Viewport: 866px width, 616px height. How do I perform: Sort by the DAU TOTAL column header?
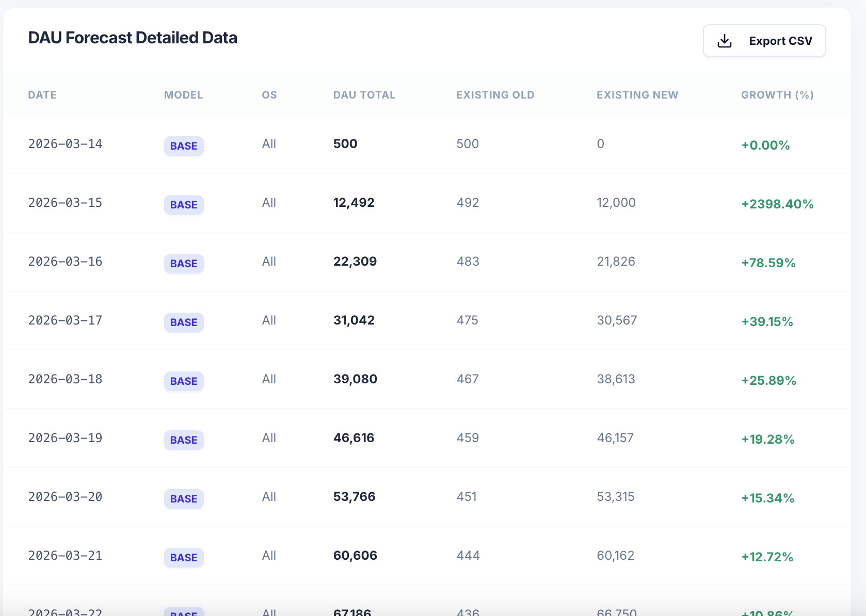364,95
